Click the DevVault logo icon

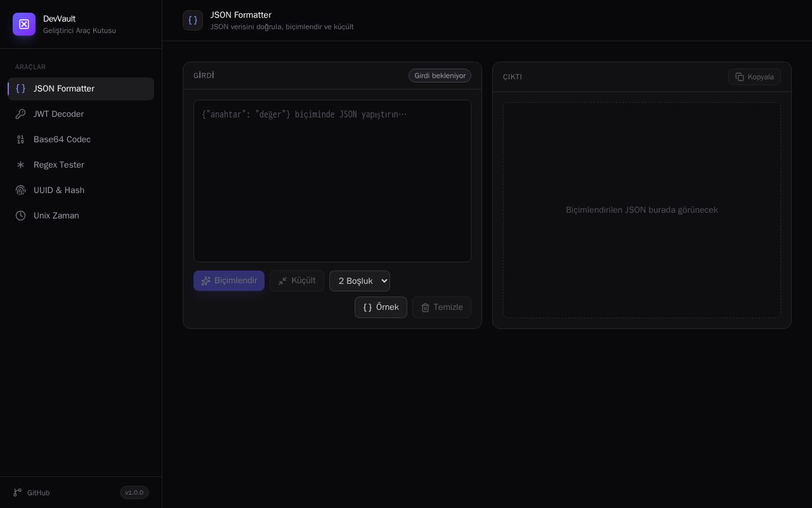[24, 24]
